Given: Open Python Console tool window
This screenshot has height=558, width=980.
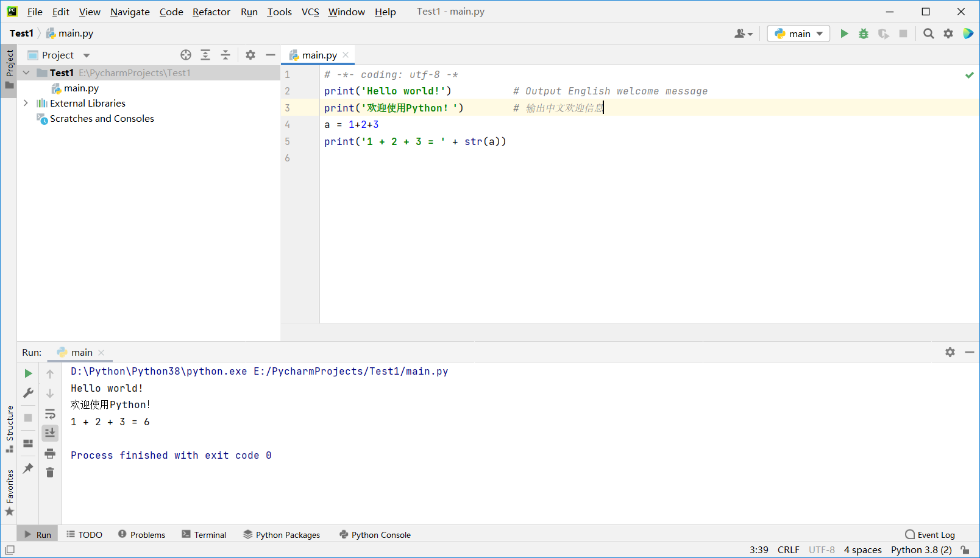Looking at the screenshot, I should coord(375,534).
